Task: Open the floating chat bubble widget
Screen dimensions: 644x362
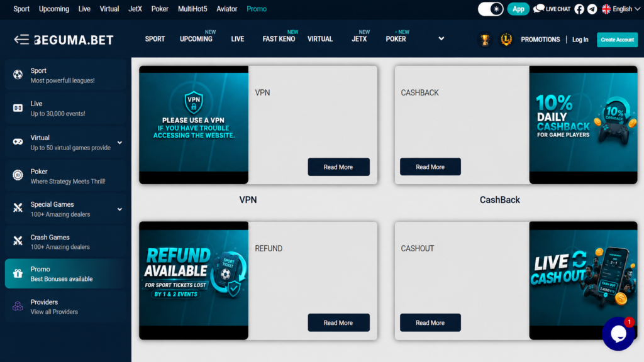Action: pos(618,334)
